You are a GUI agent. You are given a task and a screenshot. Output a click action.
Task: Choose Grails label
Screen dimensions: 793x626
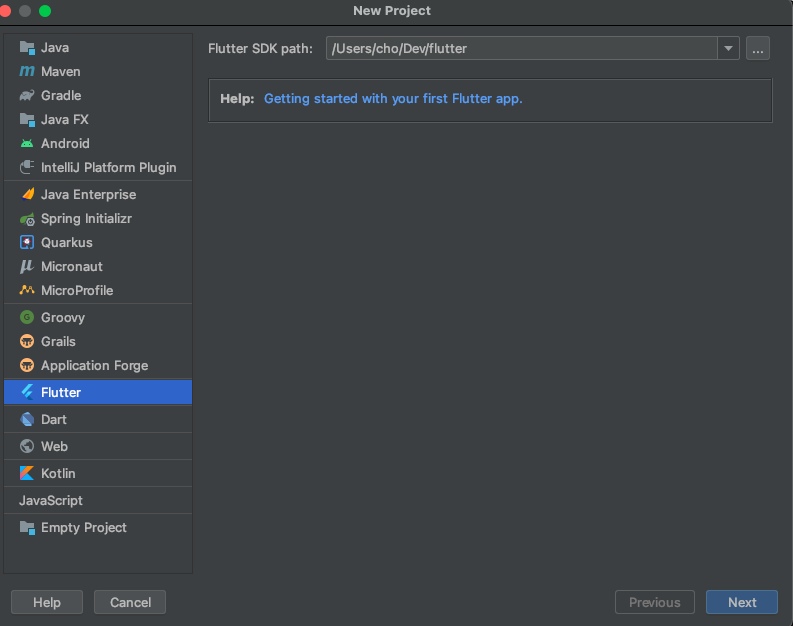pos(58,341)
